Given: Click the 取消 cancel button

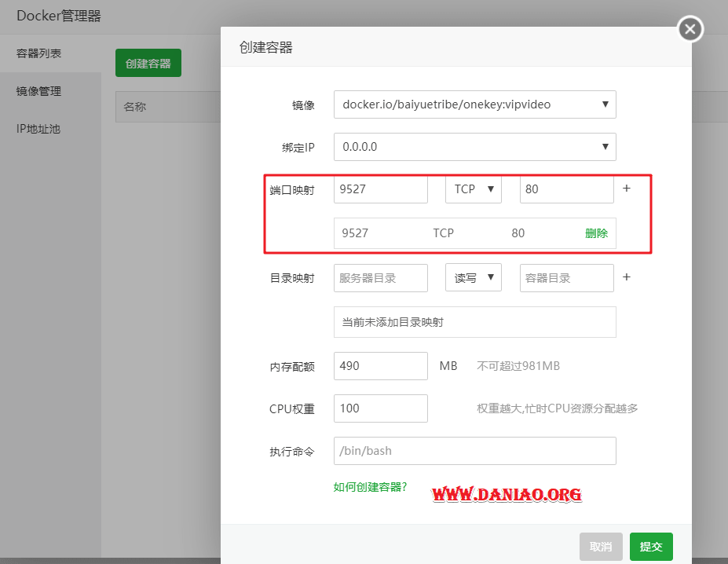Looking at the screenshot, I should click(x=601, y=547).
